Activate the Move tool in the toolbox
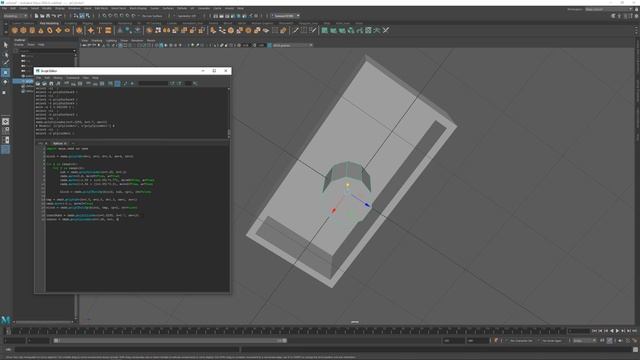The width and height of the screenshot is (640, 360). tap(5, 72)
